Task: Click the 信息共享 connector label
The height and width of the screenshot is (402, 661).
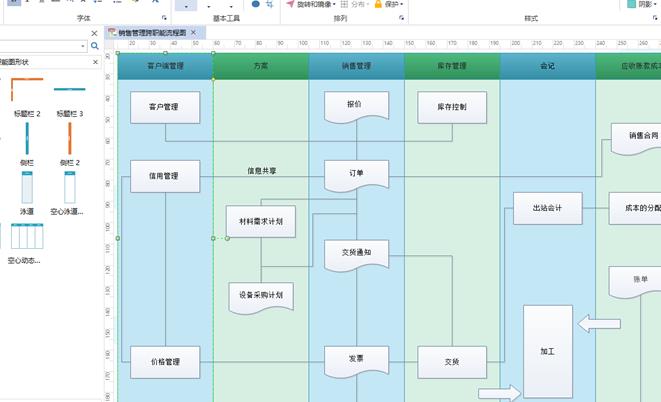Action: 262,171
